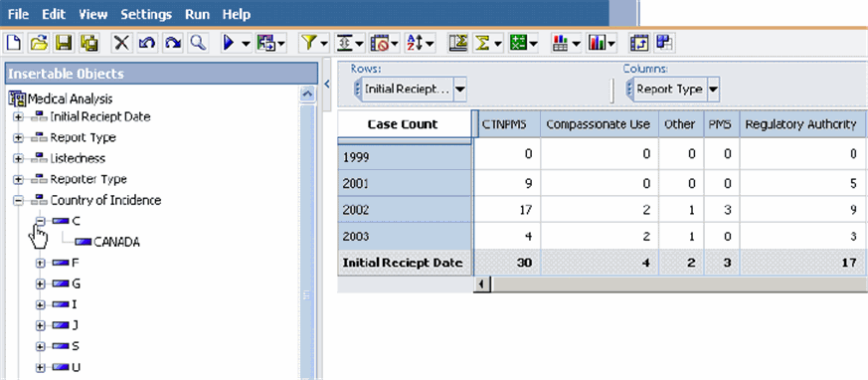Screen dimensions: 868x380
Task: Click the New analysis toolbar icon
Action: (15, 43)
